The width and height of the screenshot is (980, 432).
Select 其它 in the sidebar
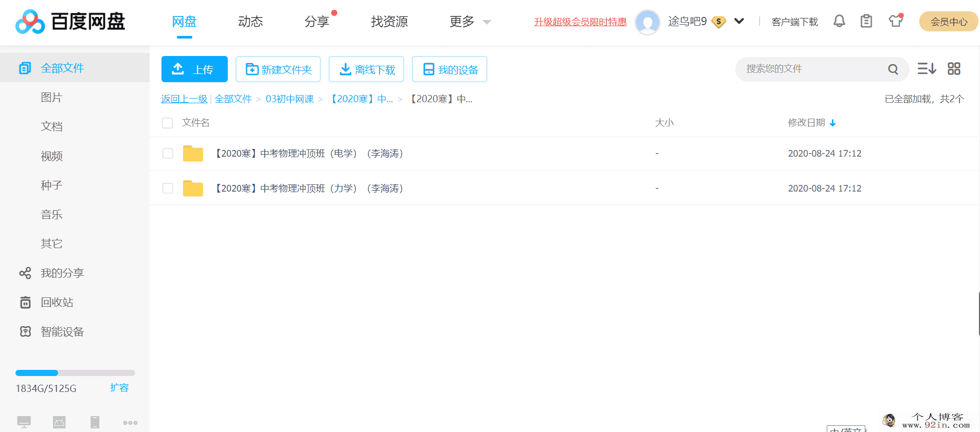[x=51, y=243]
